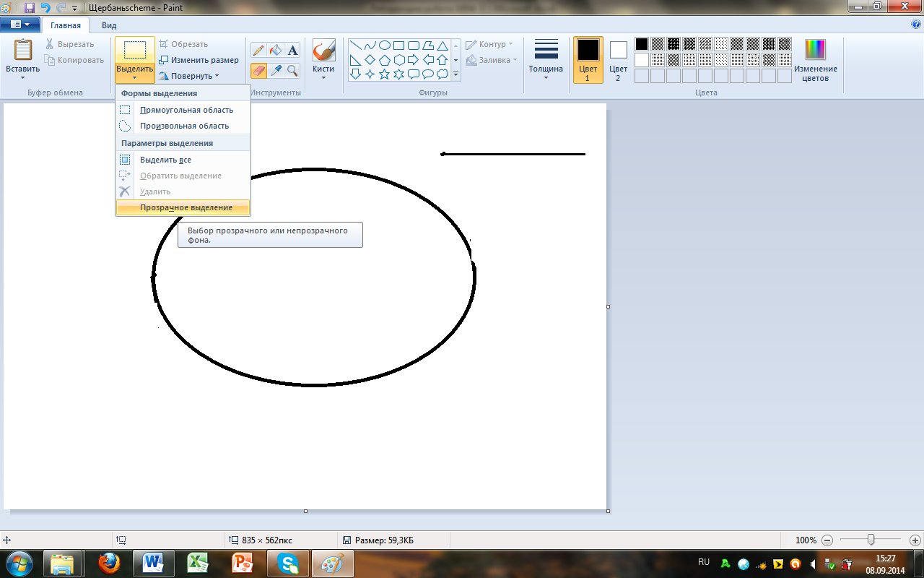The image size is (924, 578).
Task: Pick the Curve shape
Action: (370, 46)
